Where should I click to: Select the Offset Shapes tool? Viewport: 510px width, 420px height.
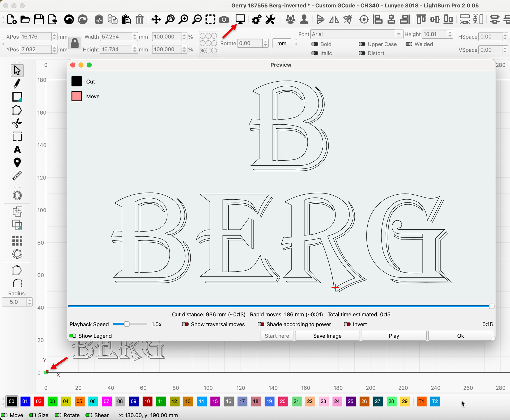17,196
